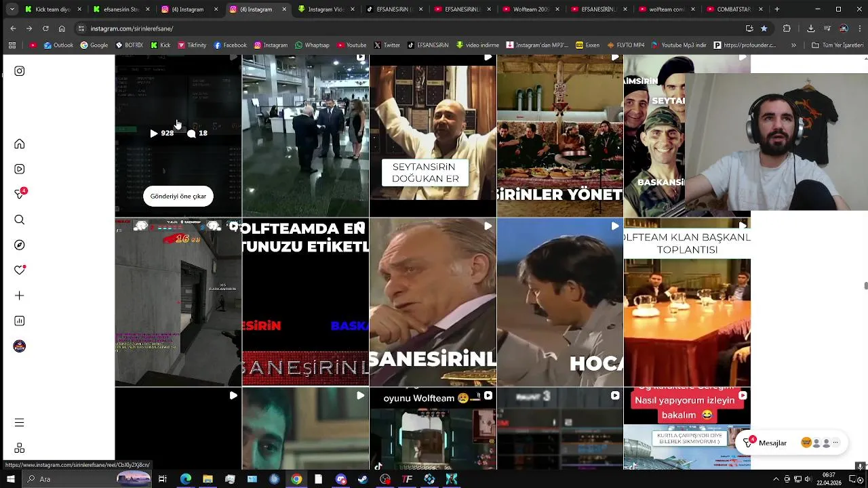Open the More hamburger menu icon
This screenshot has height=488, width=868.
point(20,422)
